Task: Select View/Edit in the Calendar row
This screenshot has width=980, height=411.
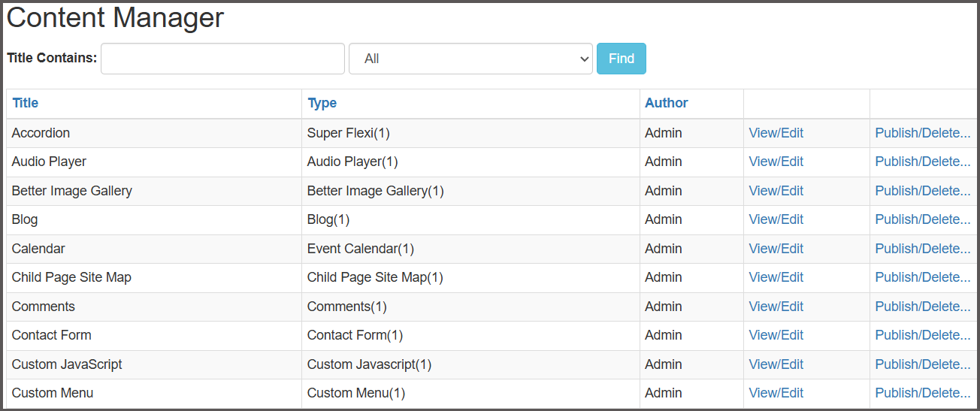Action: click(x=776, y=249)
